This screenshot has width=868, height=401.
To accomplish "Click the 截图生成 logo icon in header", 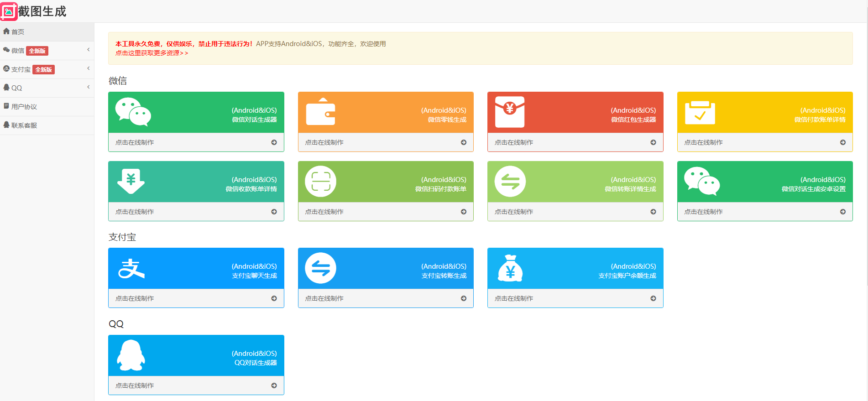I will [9, 11].
